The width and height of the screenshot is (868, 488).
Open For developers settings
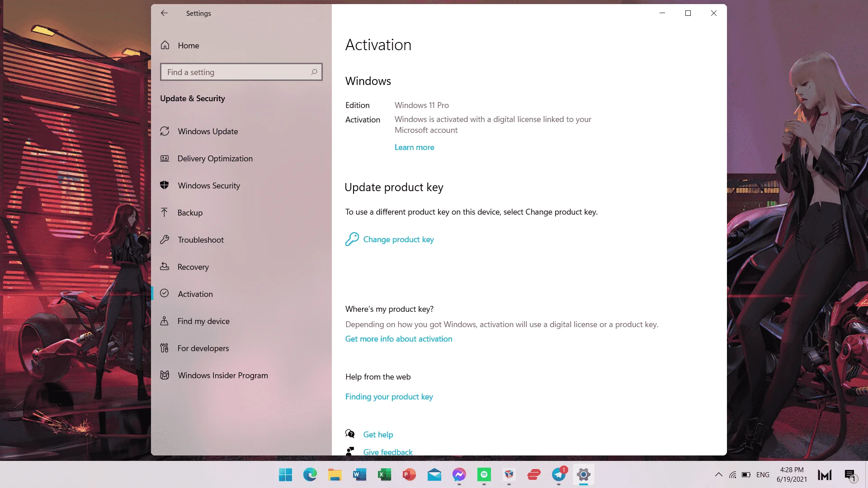pyautogui.click(x=203, y=348)
